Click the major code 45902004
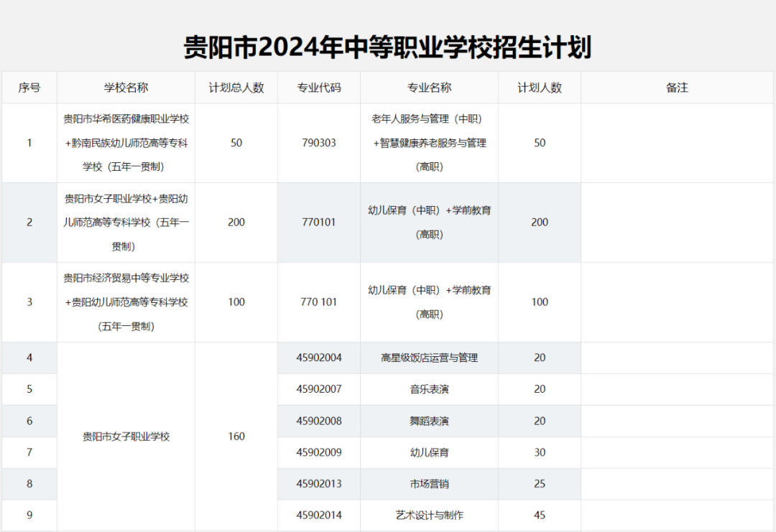Screen dimensions: 776x532 click(x=318, y=358)
